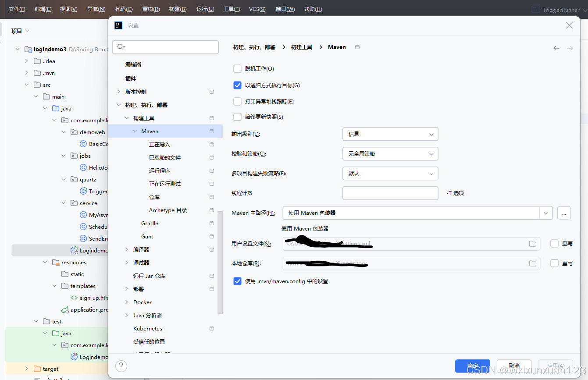Browse folder icon for 用户设置文件
588x380 pixels.
[533, 244]
